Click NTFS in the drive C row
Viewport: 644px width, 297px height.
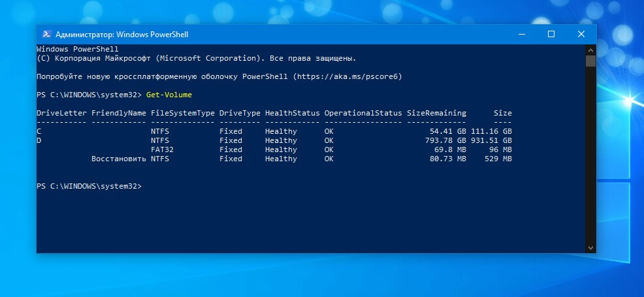[x=160, y=131]
